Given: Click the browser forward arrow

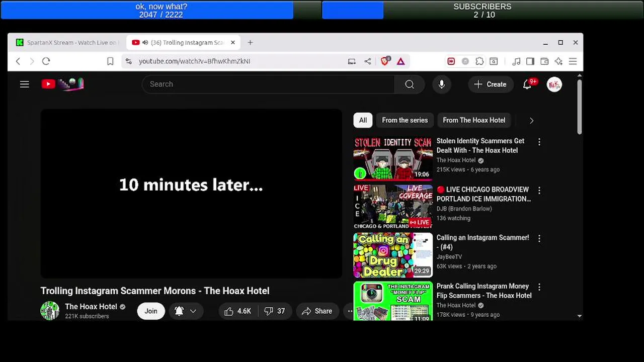Looking at the screenshot, I should (x=32, y=61).
